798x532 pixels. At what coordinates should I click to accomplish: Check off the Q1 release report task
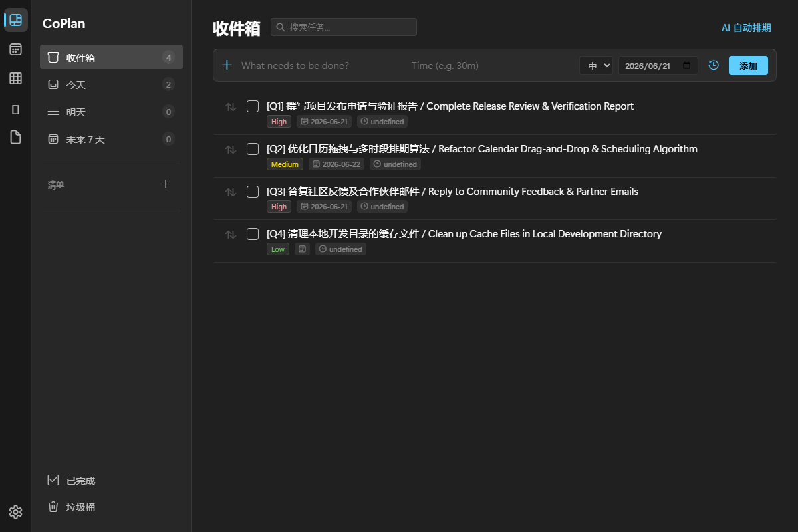[253, 106]
